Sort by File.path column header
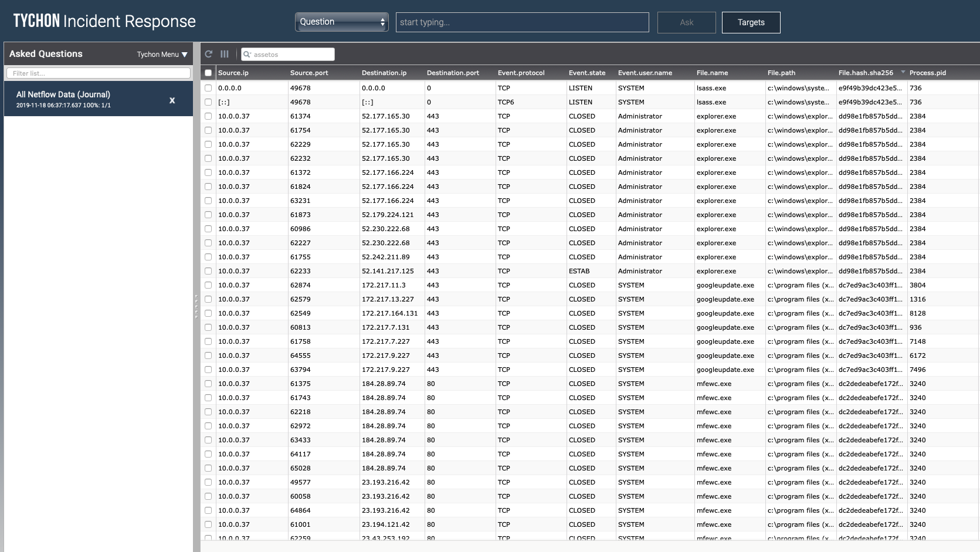The height and width of the screenshot is (552, 980). pos(781,73)
